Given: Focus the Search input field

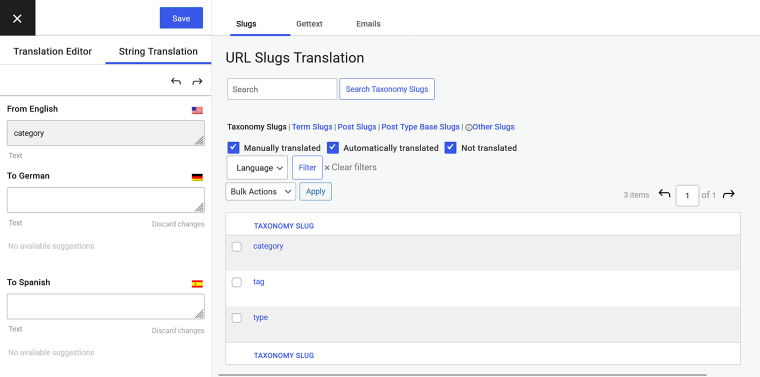Looking at the screenshot, I should coord(282,89).
